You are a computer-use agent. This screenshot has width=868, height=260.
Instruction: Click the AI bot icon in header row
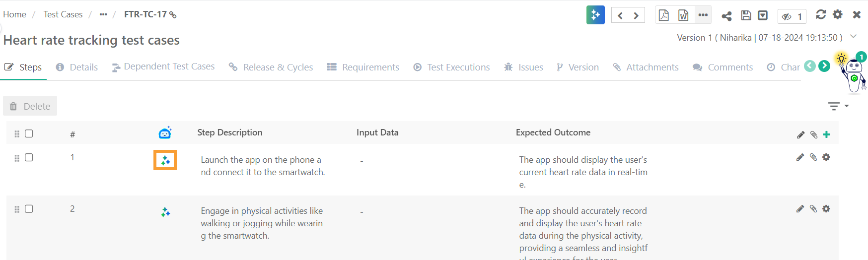tap(165, 132)
